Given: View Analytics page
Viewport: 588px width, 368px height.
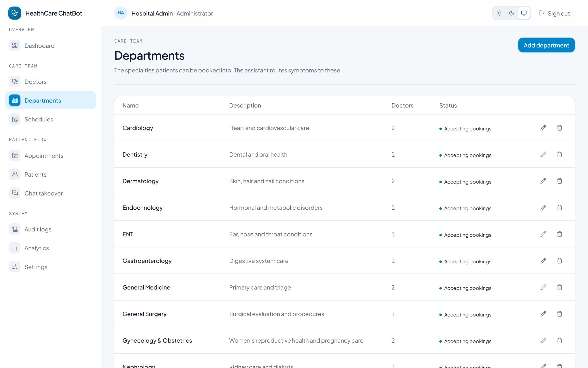Looking at the screenshot, I should pos(50,248).
